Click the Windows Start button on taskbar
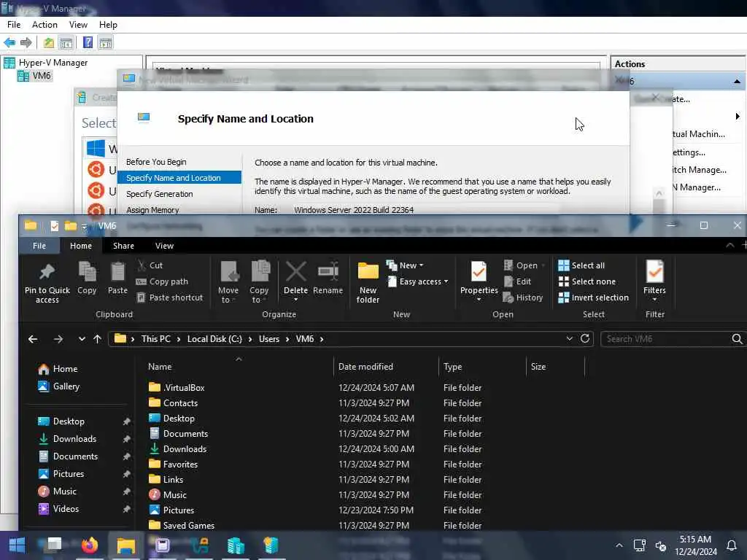The width and height of the screenshot is (747, 560). [17, 545]
